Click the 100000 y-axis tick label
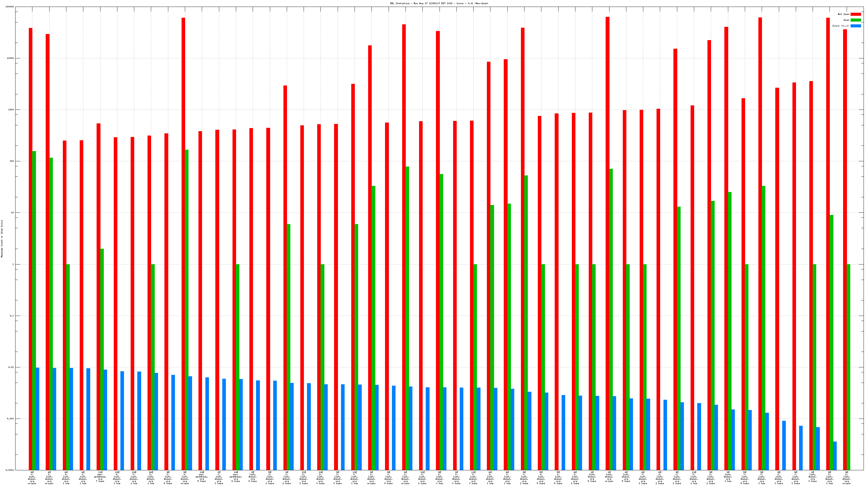The width and height of the screenshot is (868, 488). 10,7
